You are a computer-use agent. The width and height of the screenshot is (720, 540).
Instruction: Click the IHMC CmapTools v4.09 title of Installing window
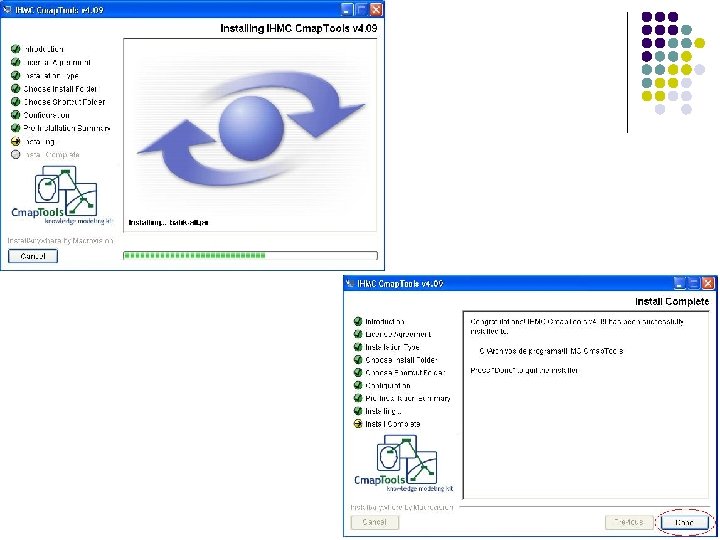59,10
